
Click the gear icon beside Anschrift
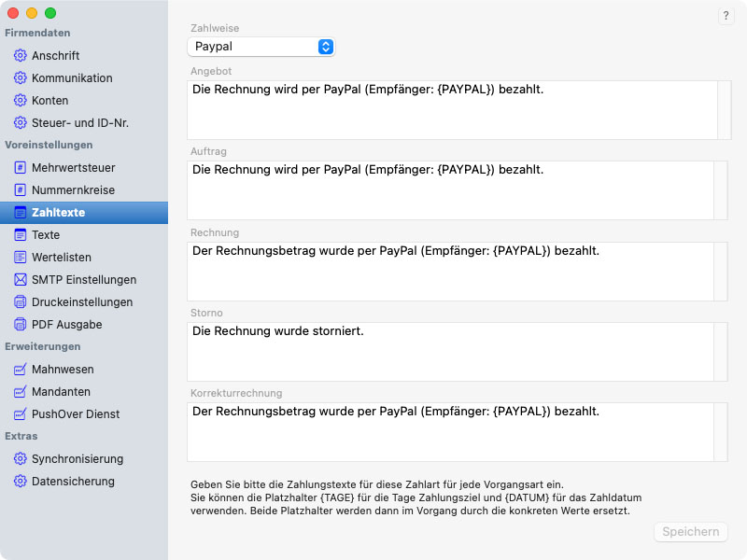point(20,56)
